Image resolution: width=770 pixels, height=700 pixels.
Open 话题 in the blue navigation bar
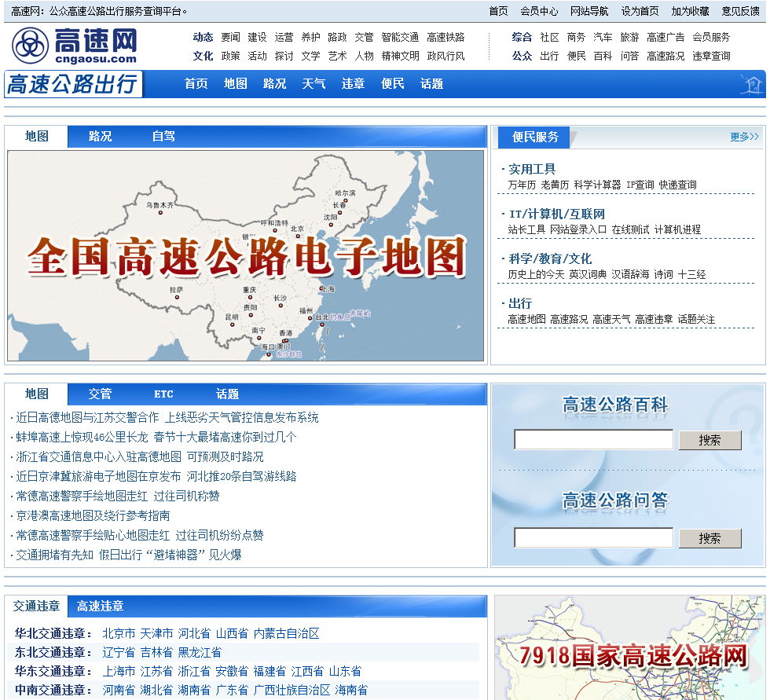tap(431, 84)
